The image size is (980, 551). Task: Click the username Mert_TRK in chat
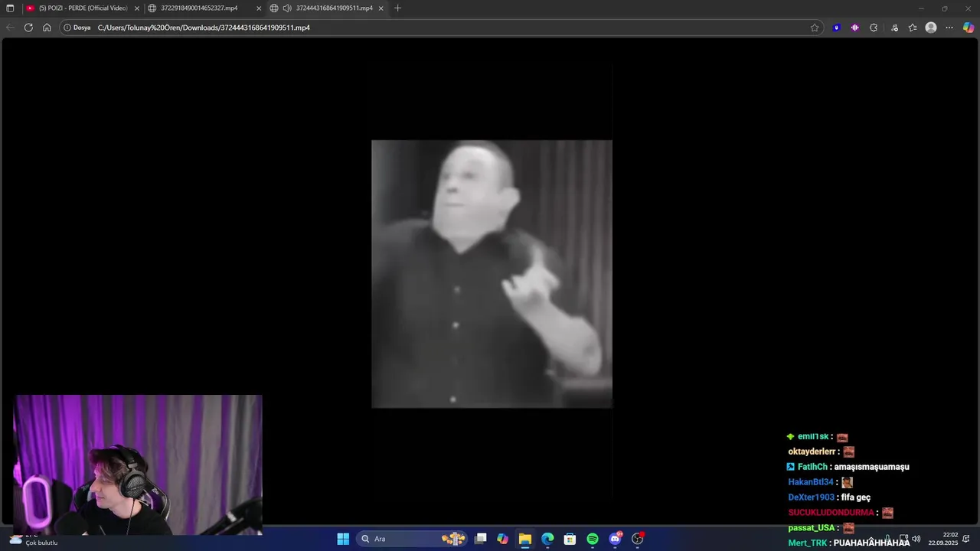click(808, 543)
